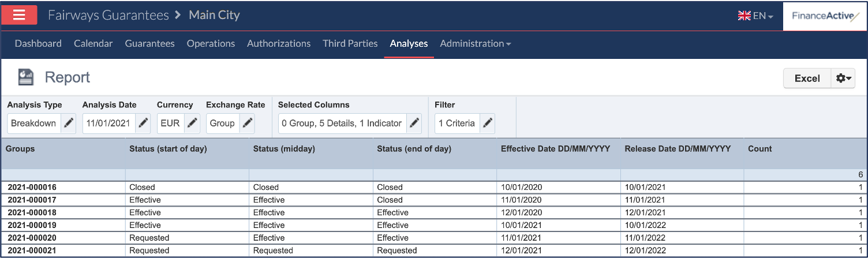This screenshot has width=868, height=258.
Task: Open the red hamburger menu
Action: (19, 15)
